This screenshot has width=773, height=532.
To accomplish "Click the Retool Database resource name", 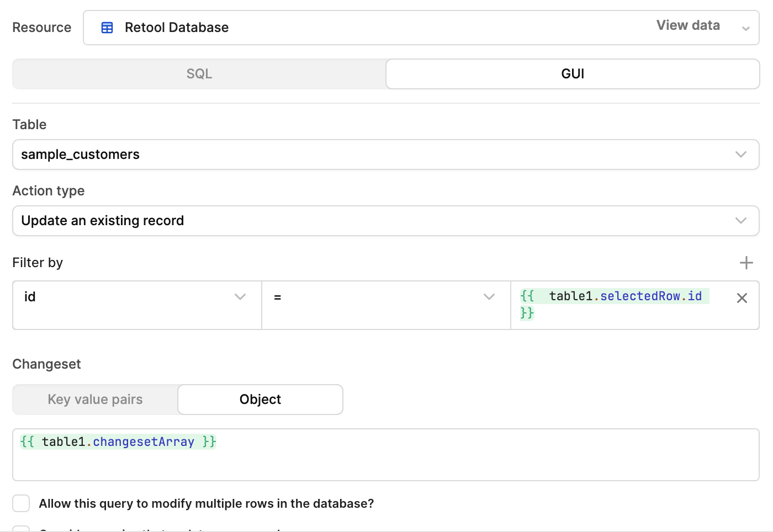I will pyautogui.click(x=177, y=28).
